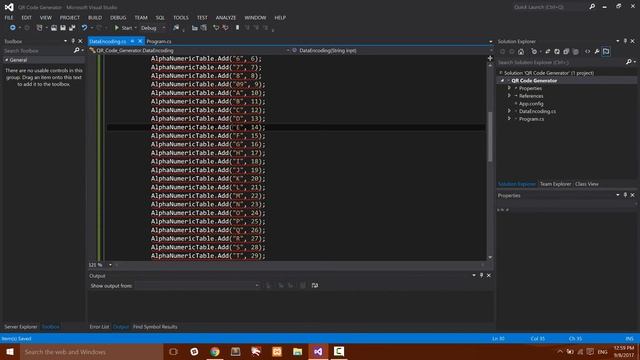
Task: Expand the References node in Solution Explorer
Action: tap(509, 96)
